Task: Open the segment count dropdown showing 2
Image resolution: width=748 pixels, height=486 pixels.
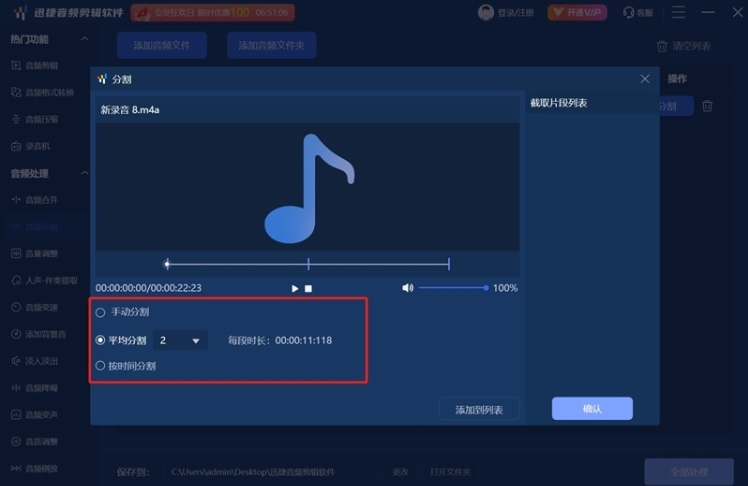Action: tap(180, 340)
